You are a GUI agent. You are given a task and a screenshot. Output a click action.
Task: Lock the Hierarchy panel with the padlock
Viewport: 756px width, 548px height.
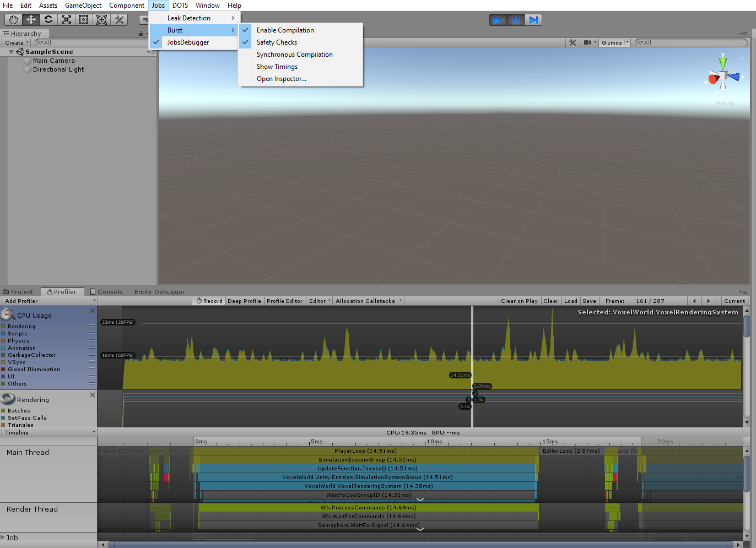point(141,34)
